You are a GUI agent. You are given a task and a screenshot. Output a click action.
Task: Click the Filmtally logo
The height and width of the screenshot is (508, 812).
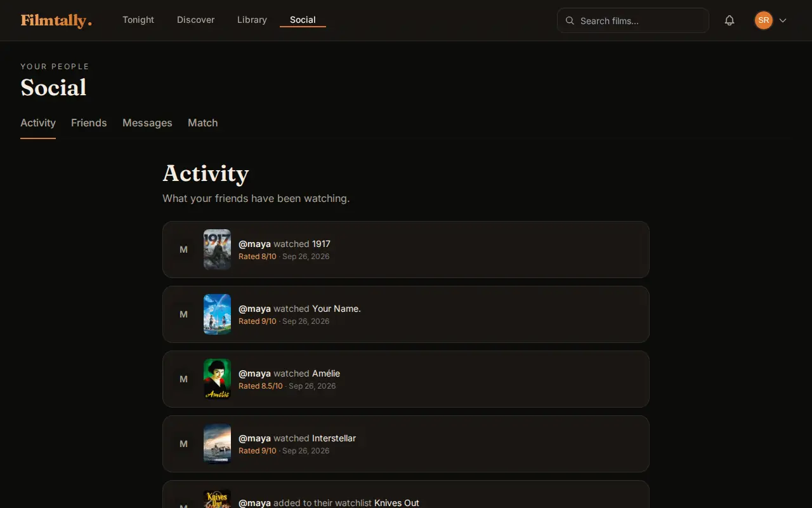click(x=56, y=20)
